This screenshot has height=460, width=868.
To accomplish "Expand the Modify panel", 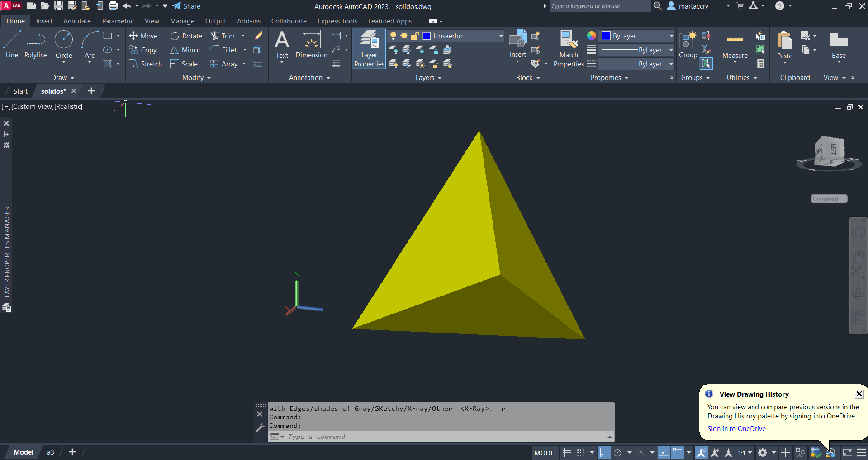I will 197,78.
